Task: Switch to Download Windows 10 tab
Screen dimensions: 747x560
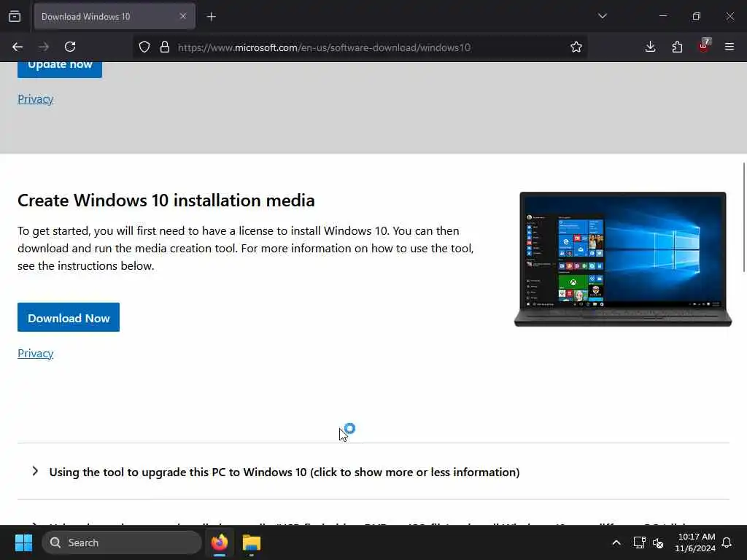Action: pos(115,16)
